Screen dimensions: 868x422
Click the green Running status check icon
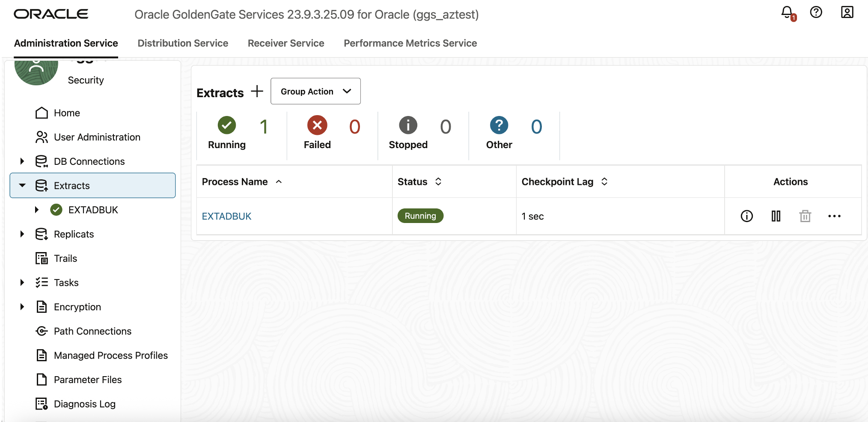226,125
